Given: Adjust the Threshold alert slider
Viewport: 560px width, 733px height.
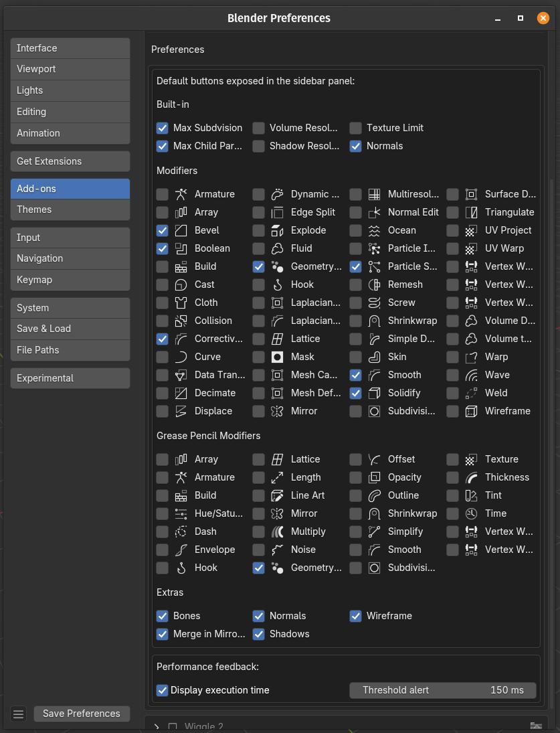Looking at the screenshot, I should click(x=442, y=690).
